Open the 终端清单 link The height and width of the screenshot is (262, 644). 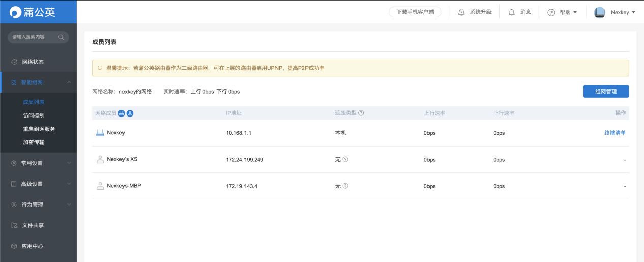pyautogui.click(x=615, y=133)
